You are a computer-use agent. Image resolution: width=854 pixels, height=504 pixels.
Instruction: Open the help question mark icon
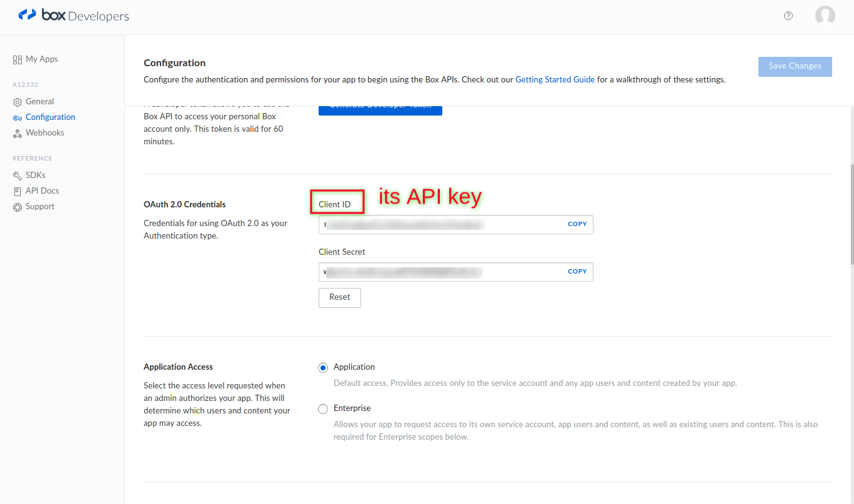(x=788, y=16)
